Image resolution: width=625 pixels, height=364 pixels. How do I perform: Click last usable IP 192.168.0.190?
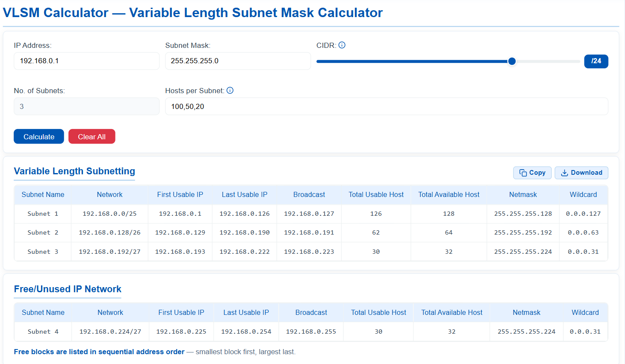click(x=245, y=232)
